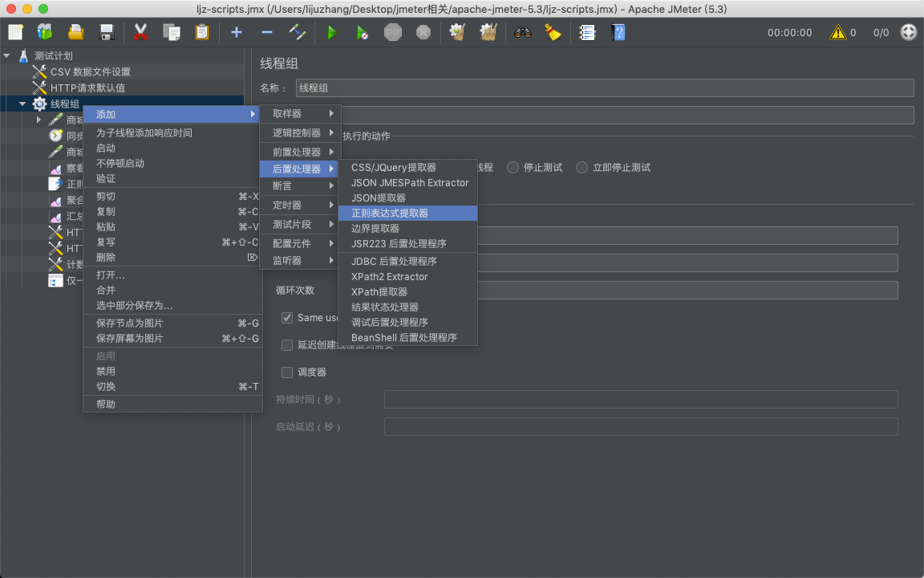
Task: Choose JSON提取器 from the post-processor menu
Action: coord(407,197)
